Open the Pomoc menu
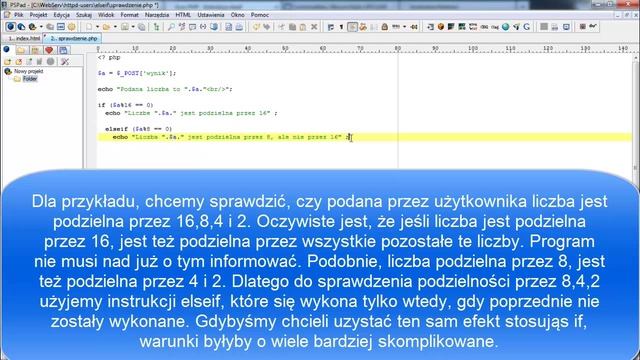This screenshot has width=640, height=360. tap(260, 15)
